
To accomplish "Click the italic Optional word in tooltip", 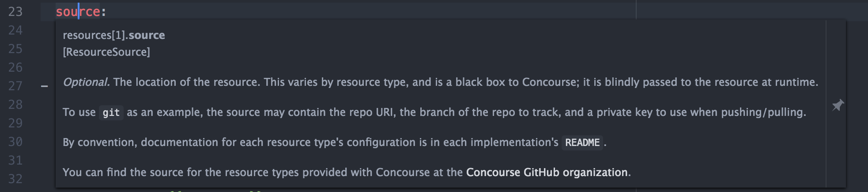I will pos(86,82).
